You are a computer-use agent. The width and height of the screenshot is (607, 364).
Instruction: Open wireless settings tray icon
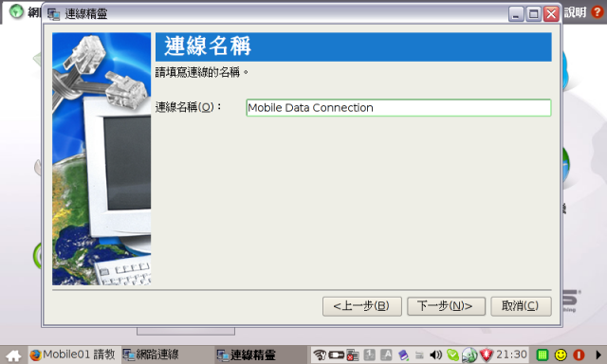[320, 355]
